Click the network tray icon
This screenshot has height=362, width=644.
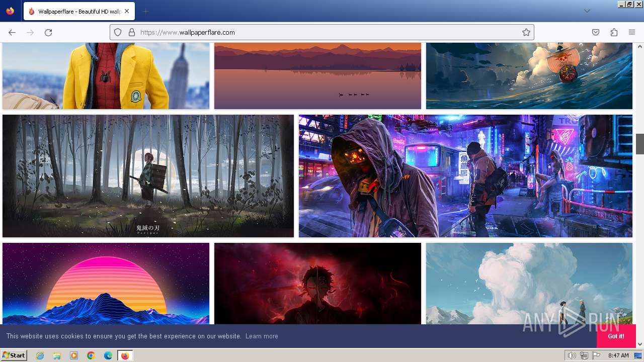584,355
